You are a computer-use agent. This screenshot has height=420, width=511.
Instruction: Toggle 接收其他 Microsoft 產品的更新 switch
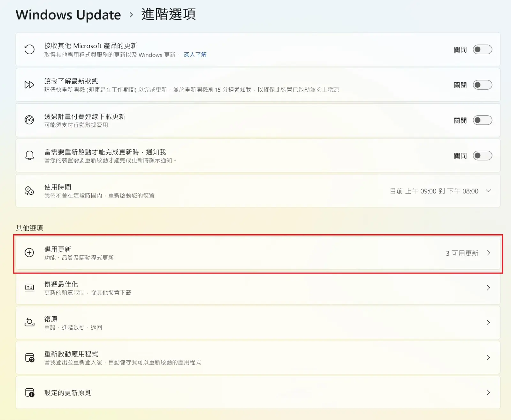coord(482,49)
